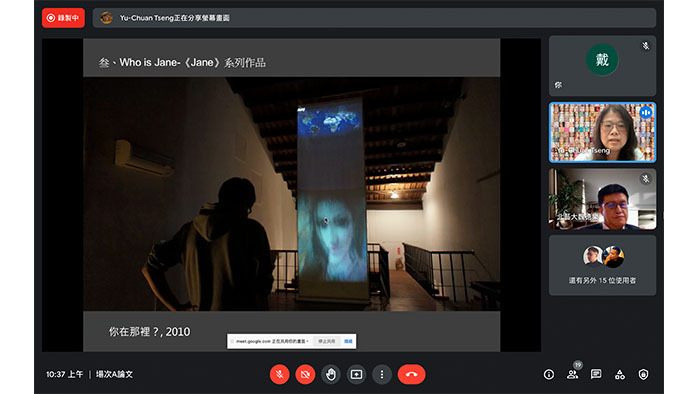Click the muted mic icon on the male participant's tile
Viewport: 700px width, 394px height.
click(646, 179)
